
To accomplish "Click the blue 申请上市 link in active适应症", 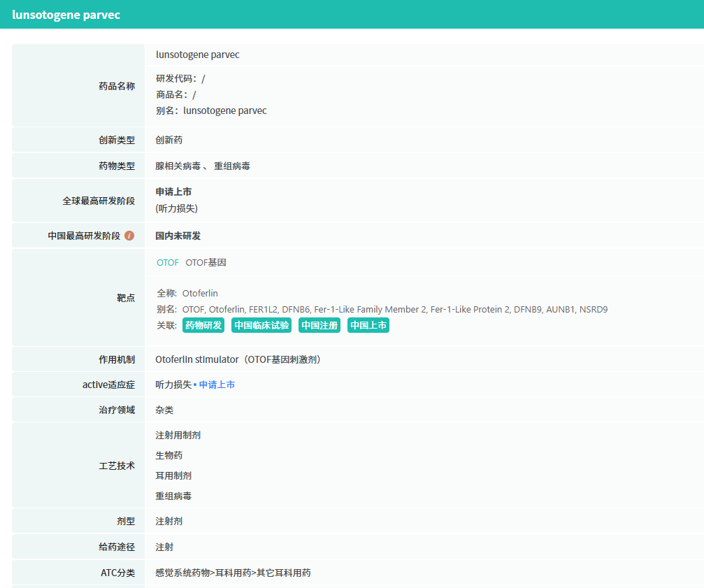I will tap(217, 385).
